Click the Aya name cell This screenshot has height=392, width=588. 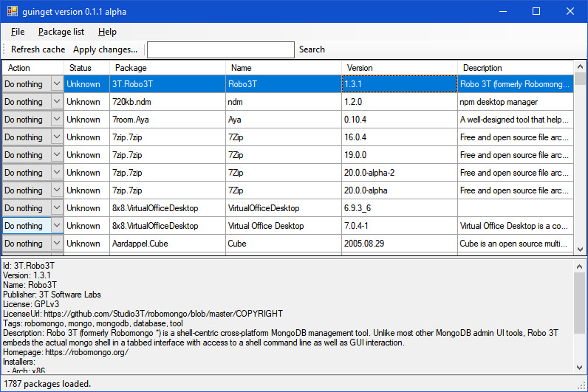[284, 119]
